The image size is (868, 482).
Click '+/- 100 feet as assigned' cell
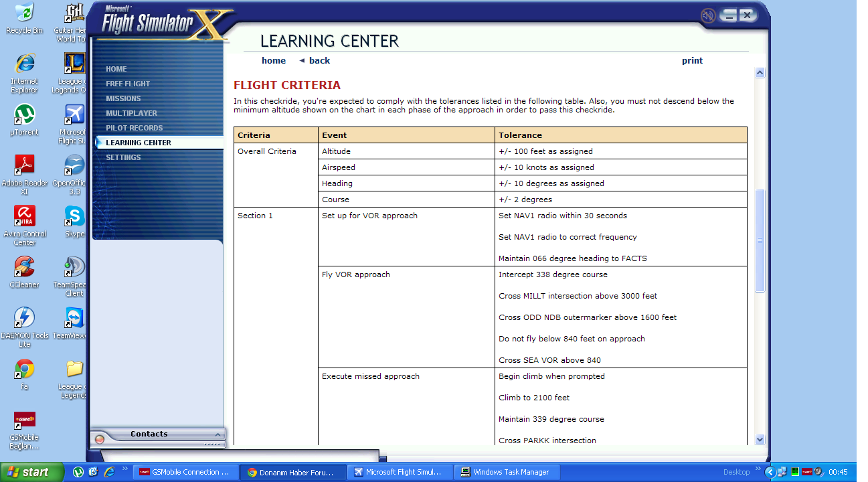point(621,151)
